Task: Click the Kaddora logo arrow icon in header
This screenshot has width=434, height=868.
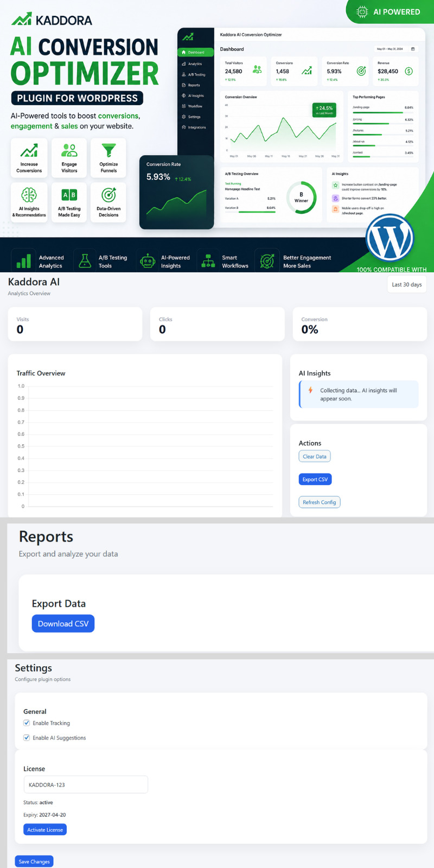Action: click(22, 20)
